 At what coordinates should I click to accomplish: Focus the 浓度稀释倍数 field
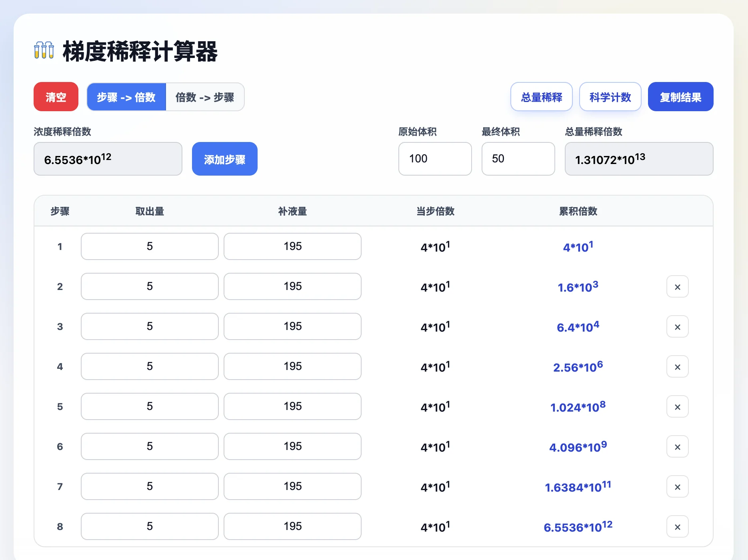tap(108, 159)
